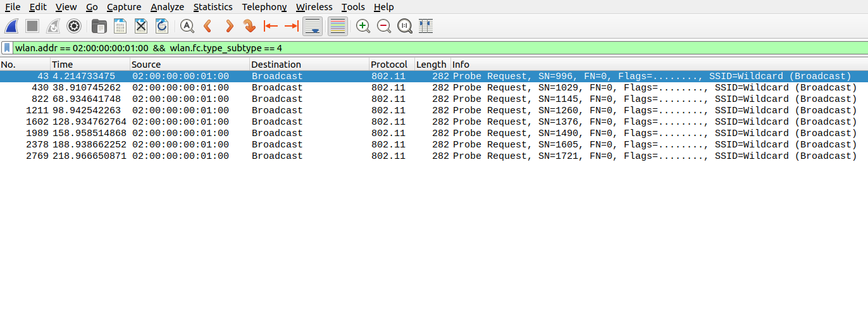This screenshot has width=868, height=324.
Task: Go to the first packet
Action: pyautogui.click(x=271, y=26)
